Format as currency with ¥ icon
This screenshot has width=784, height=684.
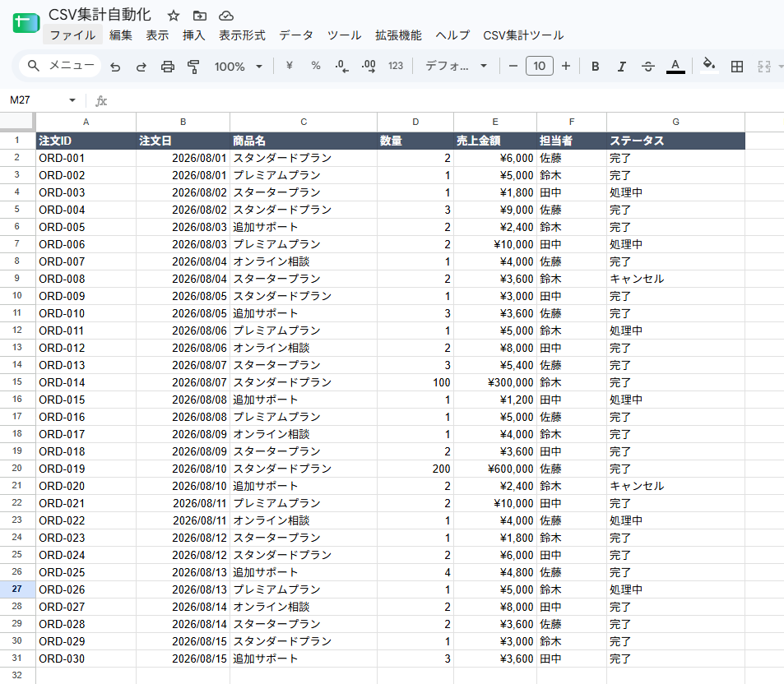[289, 66]
